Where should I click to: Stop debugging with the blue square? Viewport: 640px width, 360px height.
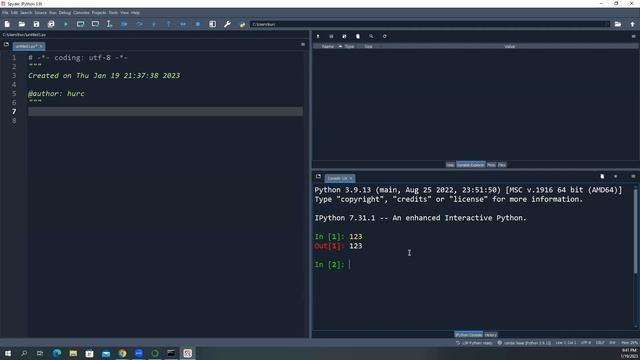198,24
